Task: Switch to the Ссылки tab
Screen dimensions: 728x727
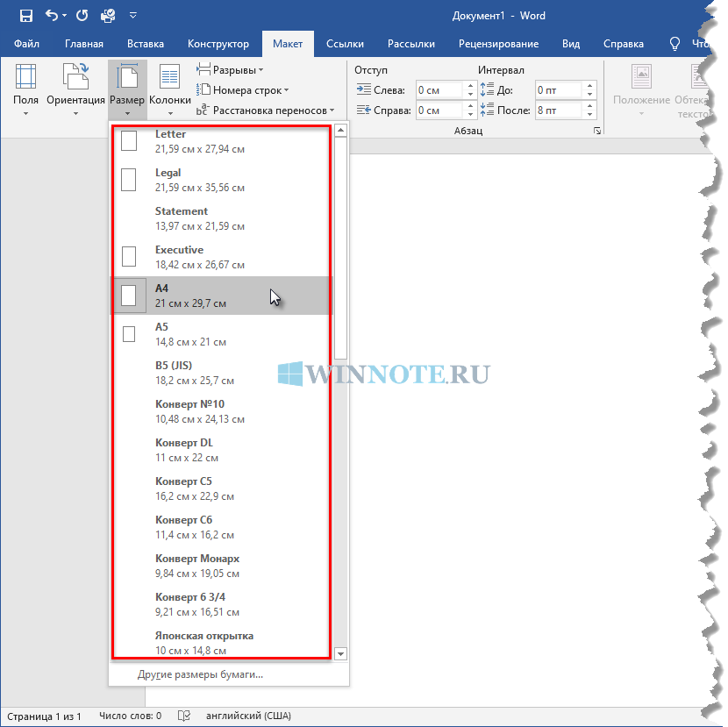Action: coord(345,44)
